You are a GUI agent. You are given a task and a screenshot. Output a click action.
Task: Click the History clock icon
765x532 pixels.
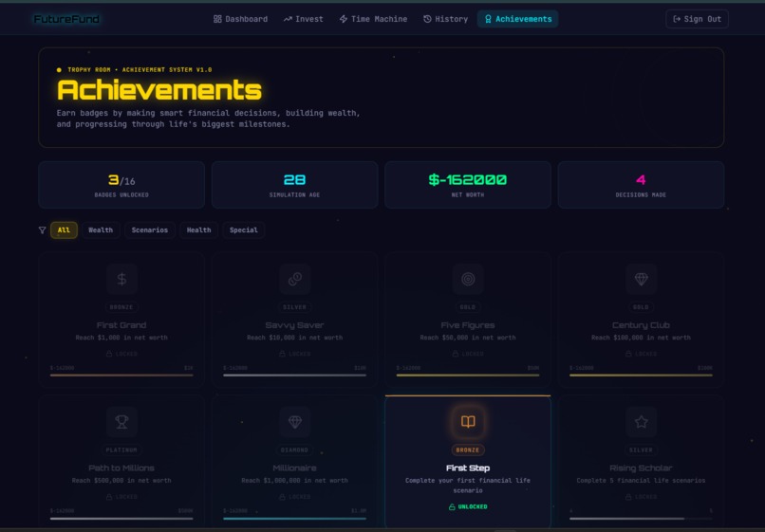tap(427, 19)
